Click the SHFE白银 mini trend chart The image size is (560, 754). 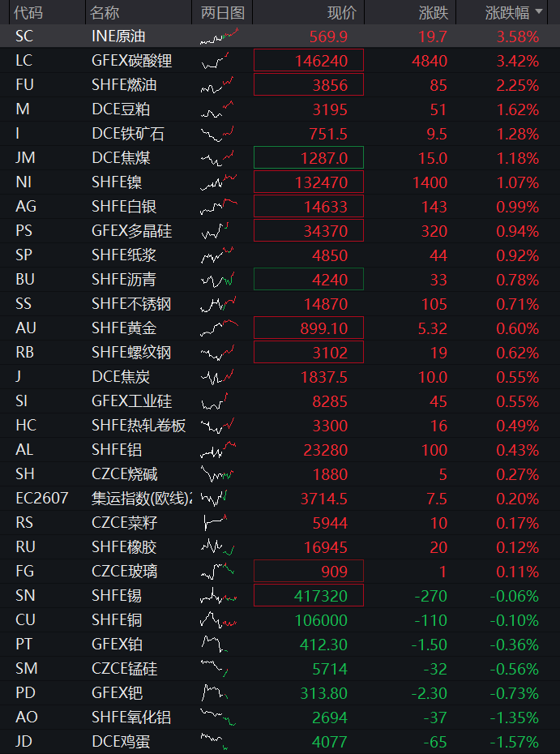point(219,207)
